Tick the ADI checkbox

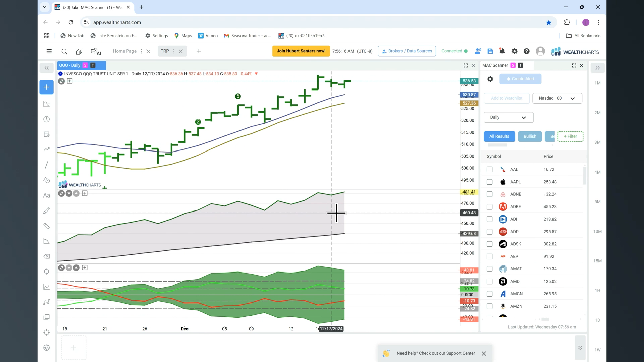coord(490,219)
